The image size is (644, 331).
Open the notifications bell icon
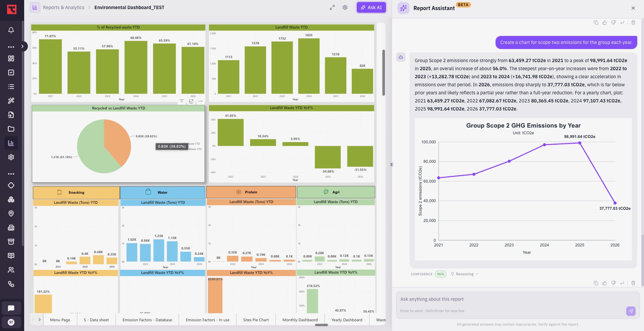pyautogui.click(x=11, y=30)
